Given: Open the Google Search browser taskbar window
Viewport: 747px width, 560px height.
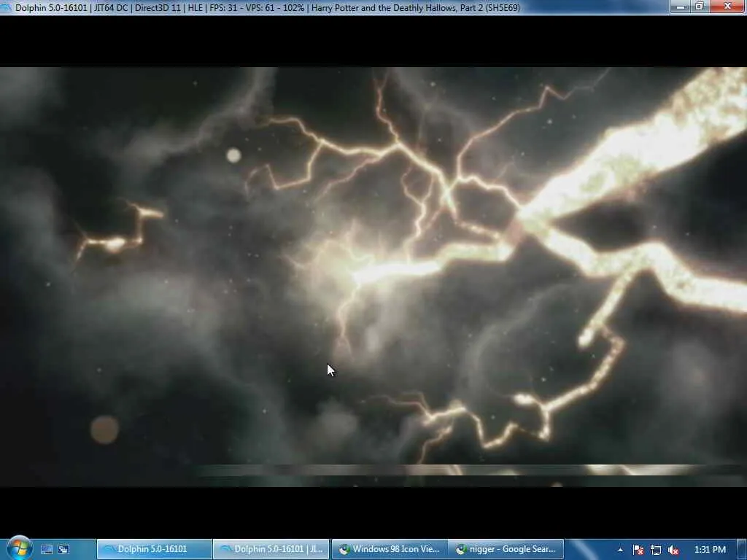Looking at the screenshot, I should 506,549.
